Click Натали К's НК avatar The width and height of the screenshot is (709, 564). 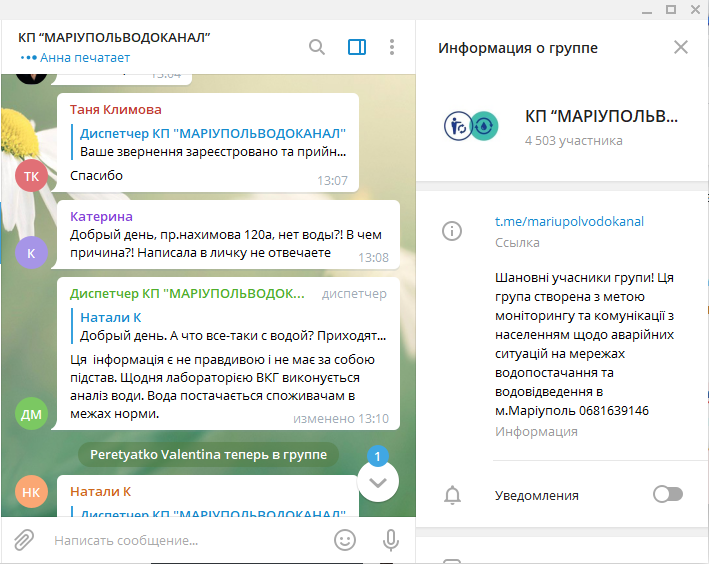click(31, 491)
